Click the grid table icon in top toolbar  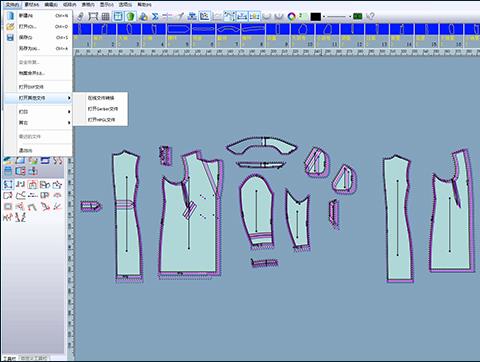(x=105, y=16)
